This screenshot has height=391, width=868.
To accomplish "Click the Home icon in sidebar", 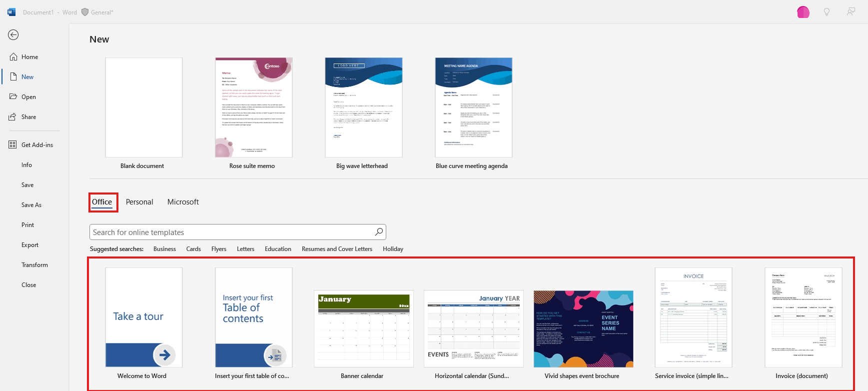I will click(x=13, y=57).
